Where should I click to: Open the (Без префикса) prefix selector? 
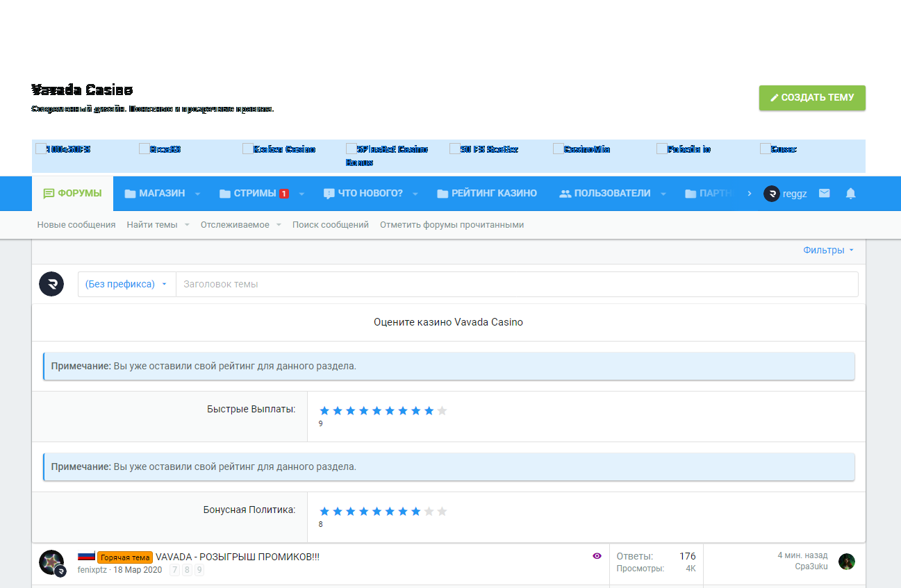tap(126, 284)
